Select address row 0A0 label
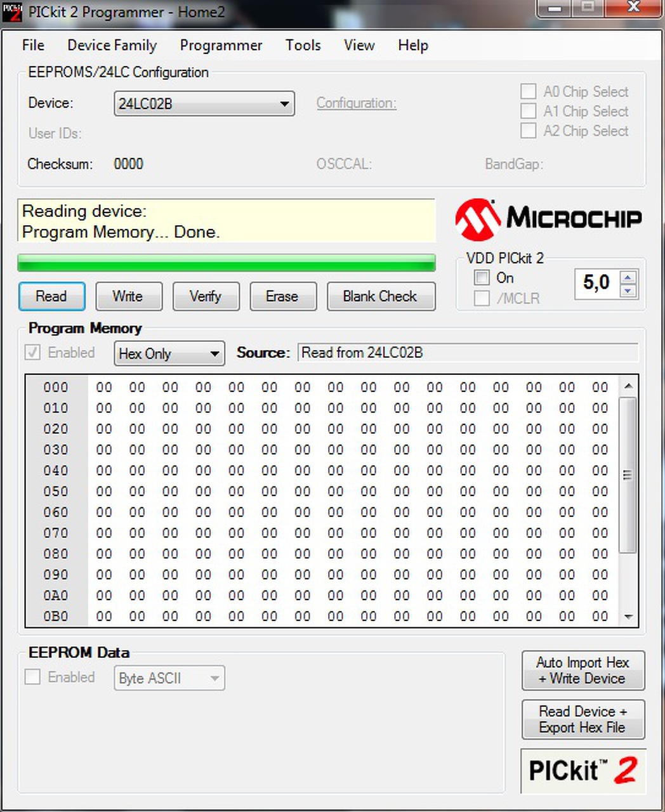 (x=56, y=595)
